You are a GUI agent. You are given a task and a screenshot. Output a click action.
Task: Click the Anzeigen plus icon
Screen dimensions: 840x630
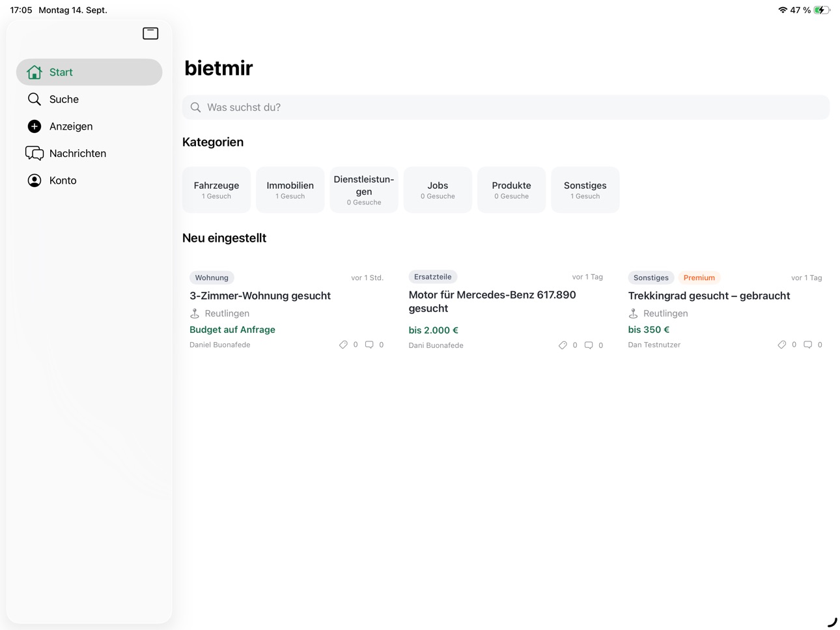[x=35, y=126]
